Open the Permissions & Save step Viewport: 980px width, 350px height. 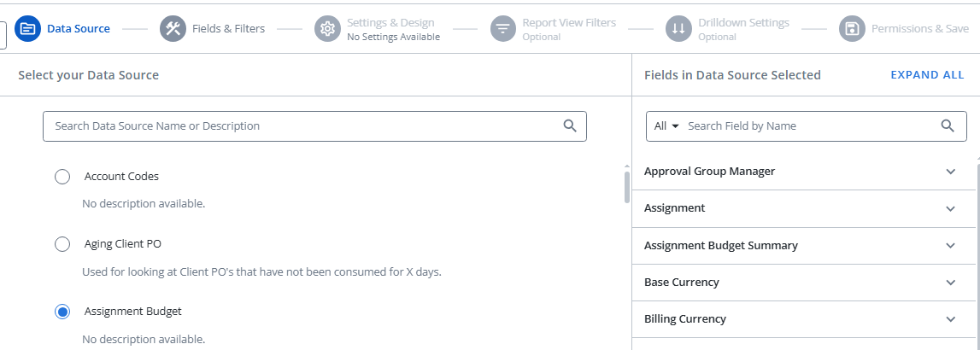coord(919,29)
